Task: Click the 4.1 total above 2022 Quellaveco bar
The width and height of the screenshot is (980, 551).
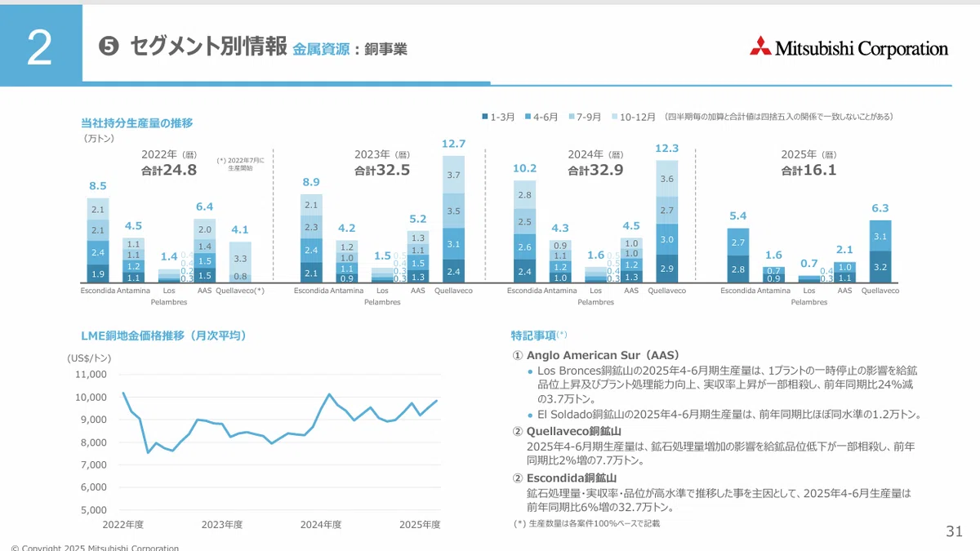Action: (x=240, y=229)
